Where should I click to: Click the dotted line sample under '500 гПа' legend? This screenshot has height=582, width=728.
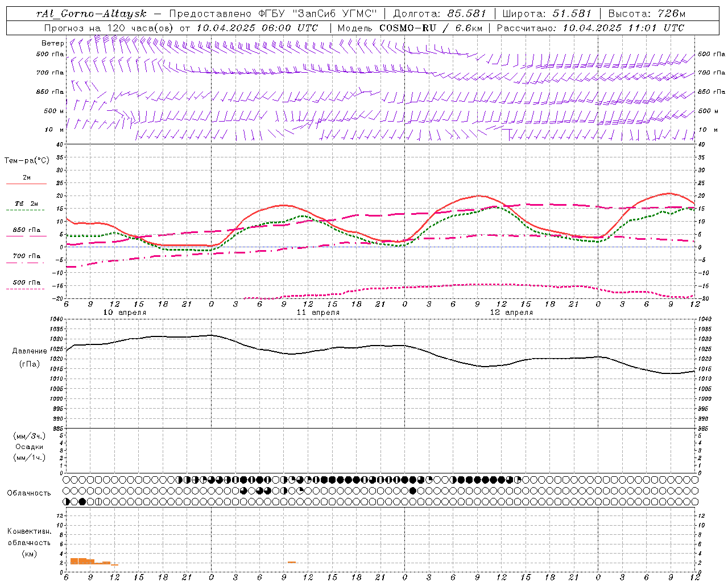pyautogui.click(x=26, y=289)
